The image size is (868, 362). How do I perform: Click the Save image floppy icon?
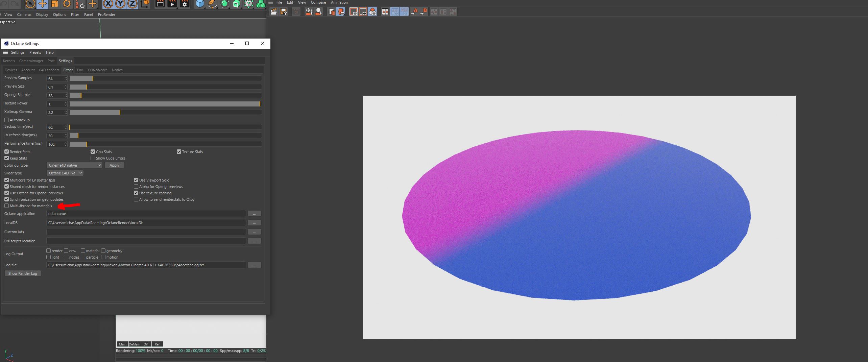coord(284,12)
